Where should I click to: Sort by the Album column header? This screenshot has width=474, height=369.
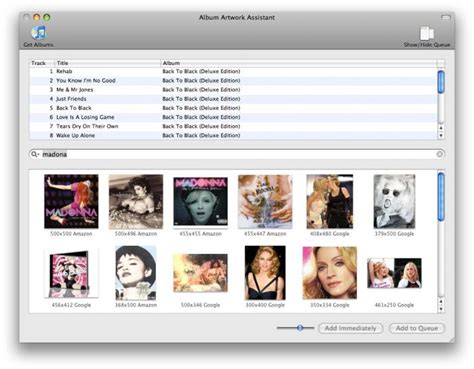pyautogui.click(x=299, y=63)
